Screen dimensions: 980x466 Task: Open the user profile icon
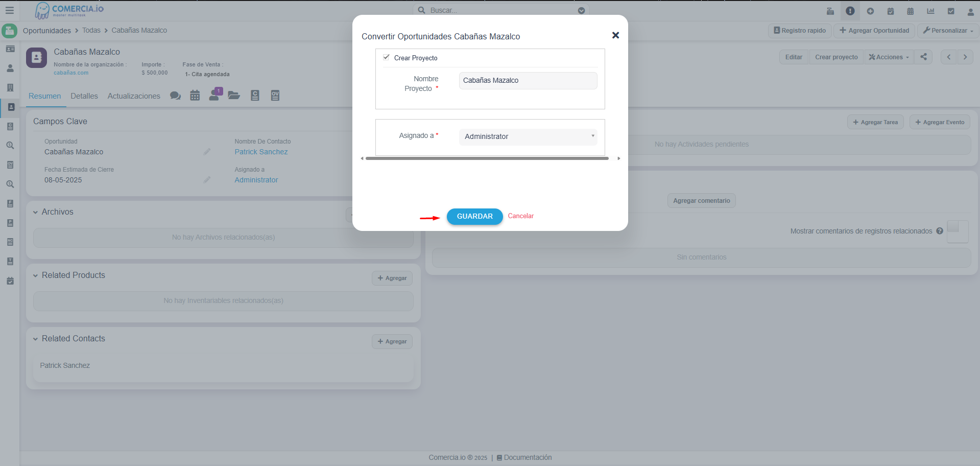pyautogui.click(x=970, y=11)
